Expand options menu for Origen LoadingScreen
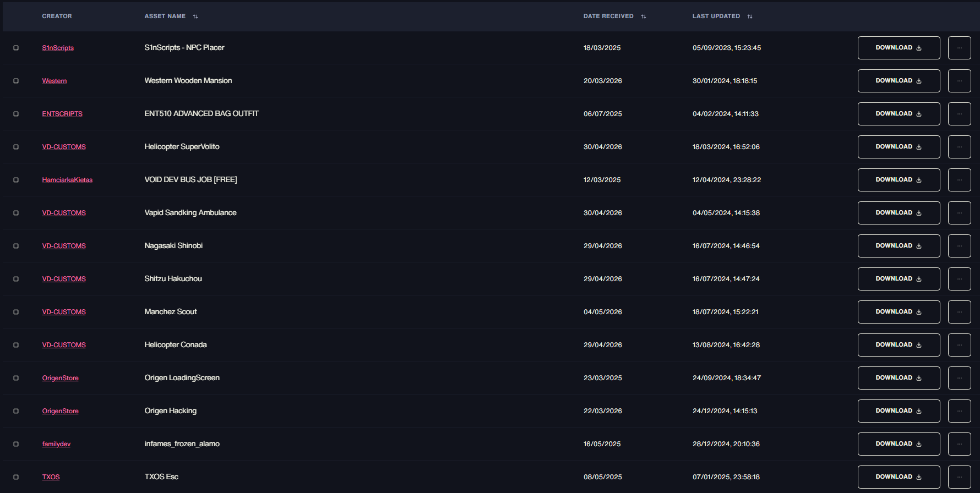This screenshot has height=493, width=980. (959, 378)
